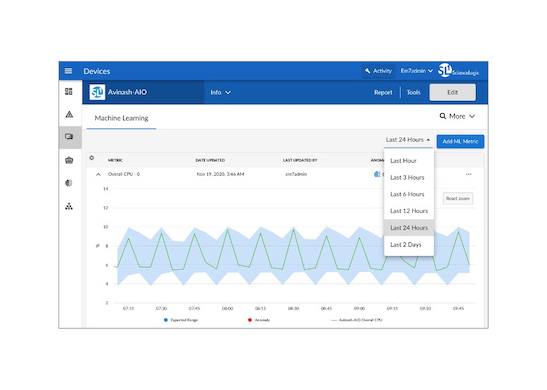
Task: Sort by the Metric column header
Action: pos(115,160)
